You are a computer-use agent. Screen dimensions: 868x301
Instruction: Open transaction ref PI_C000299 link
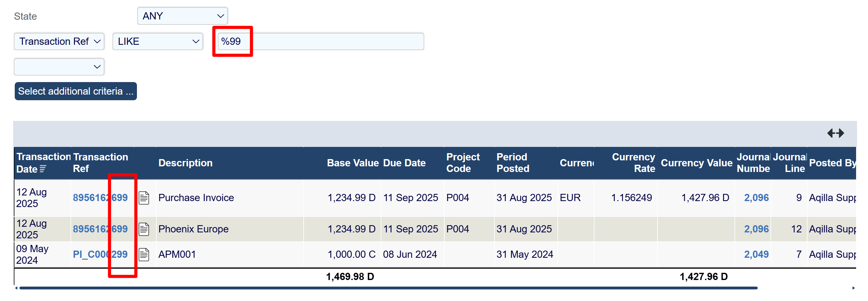[x=100, y=254]
